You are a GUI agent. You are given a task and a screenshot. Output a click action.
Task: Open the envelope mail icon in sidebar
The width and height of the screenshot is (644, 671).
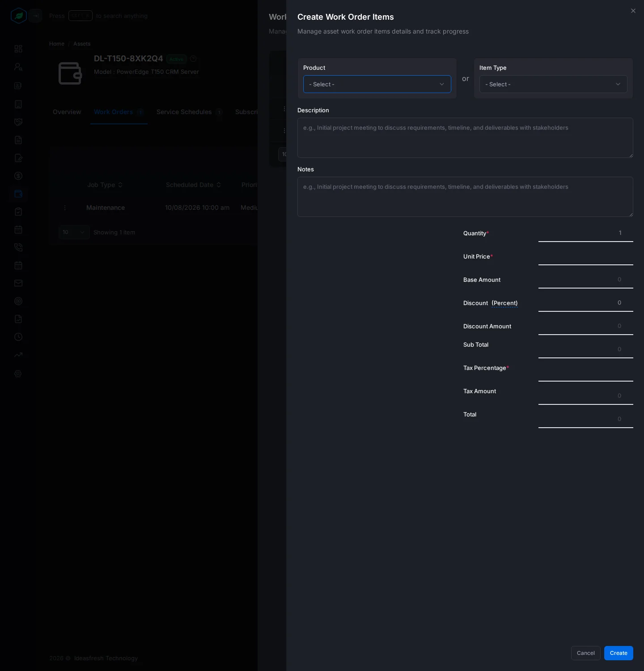tap(18, 283)
